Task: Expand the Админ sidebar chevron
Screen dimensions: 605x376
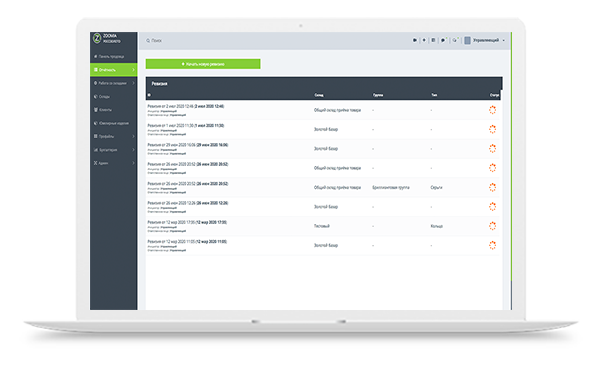Action: [x=133, y=163]
